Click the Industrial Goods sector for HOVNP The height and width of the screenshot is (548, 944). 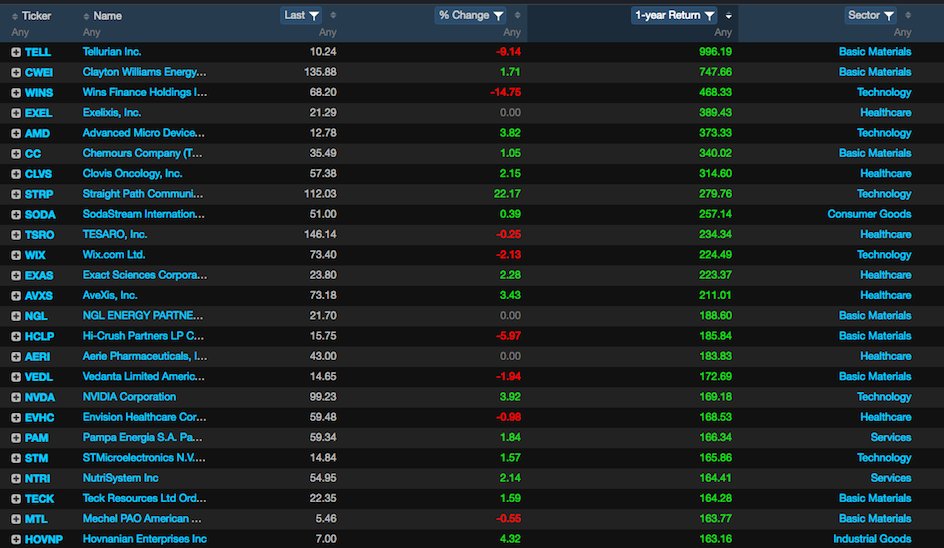pos(872,539)
